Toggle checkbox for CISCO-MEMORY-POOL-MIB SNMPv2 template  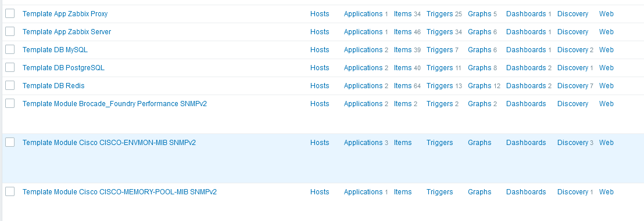[x=10, y=191]
